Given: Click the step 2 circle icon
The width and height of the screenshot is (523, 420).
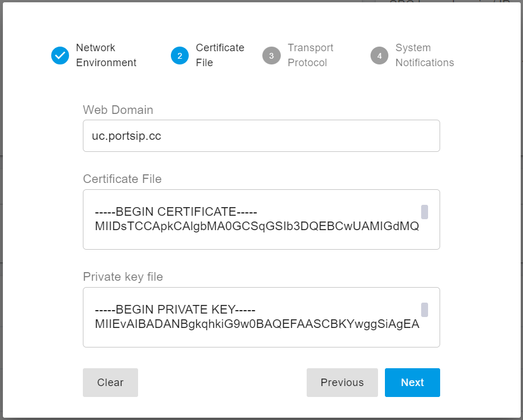Looking at the screenshot, I should pyautogui.click(x=180, y=55).
